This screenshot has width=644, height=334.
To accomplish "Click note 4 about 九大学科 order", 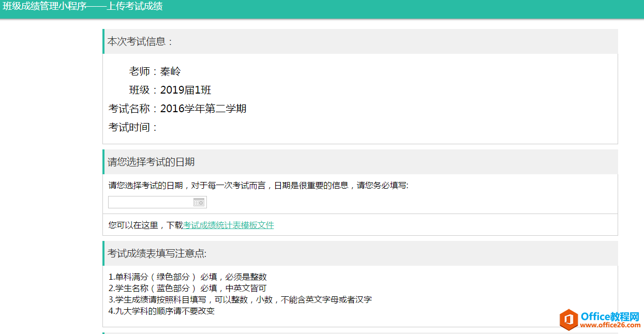I will 161,311.
